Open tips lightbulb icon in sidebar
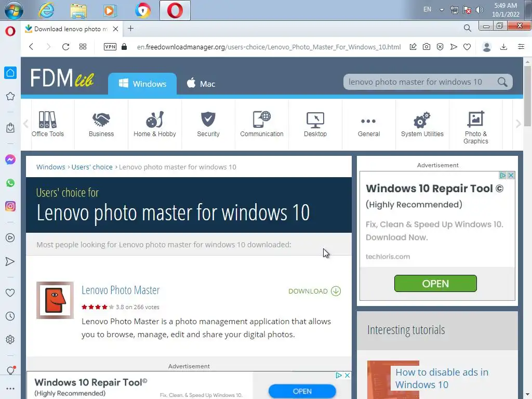 coord(10,370)
